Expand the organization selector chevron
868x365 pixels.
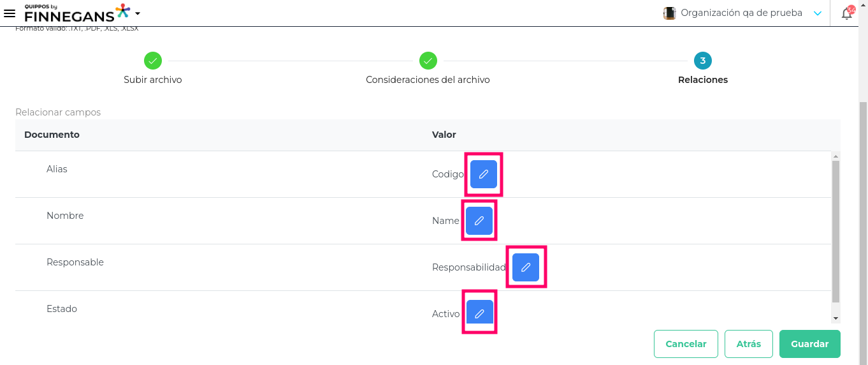click(818, 13)
